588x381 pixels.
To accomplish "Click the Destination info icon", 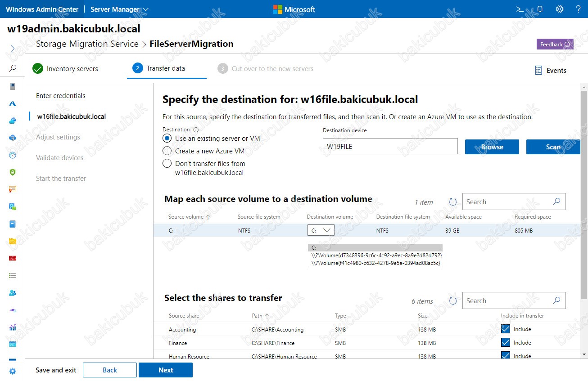I will pyautogui.click(x=196, y=130).
